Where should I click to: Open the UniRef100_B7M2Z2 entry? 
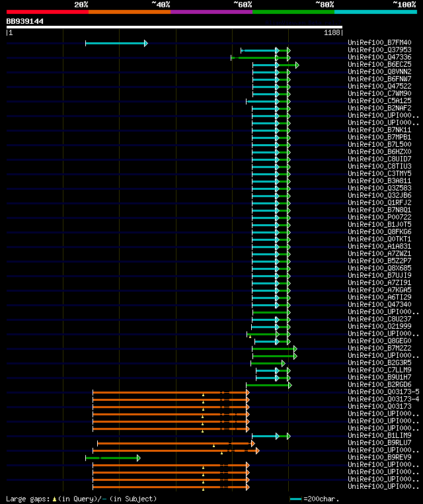(x=379, y=348)
